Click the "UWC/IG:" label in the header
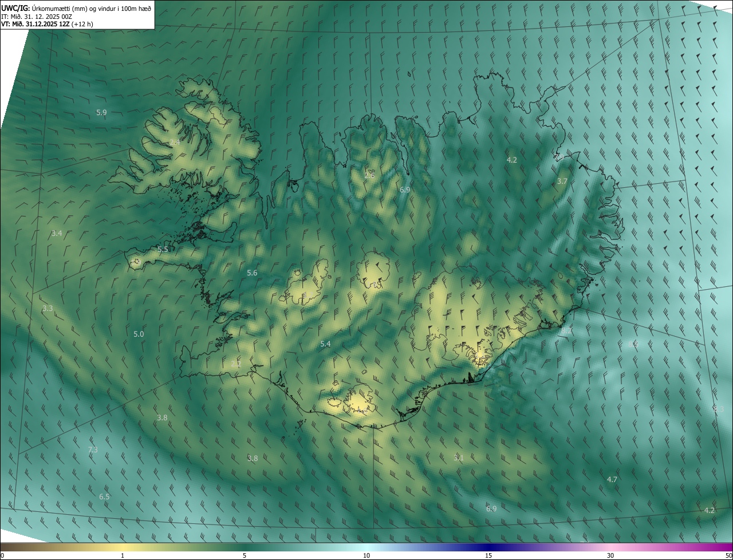733x560 pixels. click(x=15, y=8)
